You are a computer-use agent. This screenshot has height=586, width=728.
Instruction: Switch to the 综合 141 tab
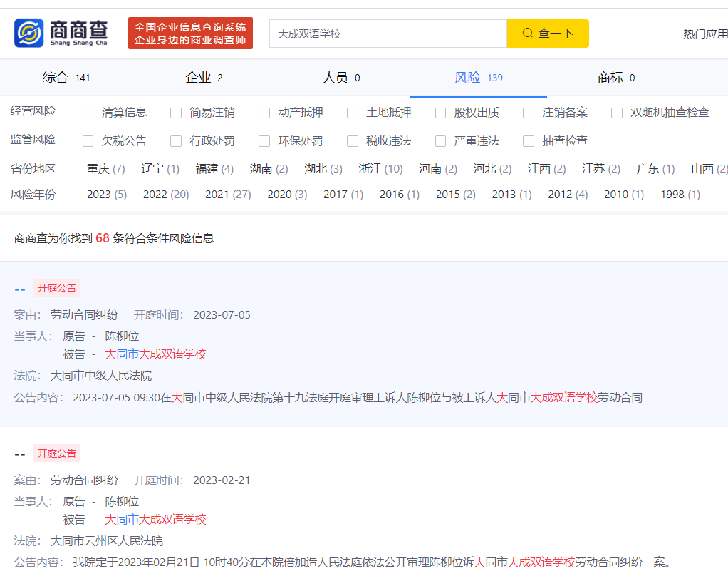tap(66, 78)
